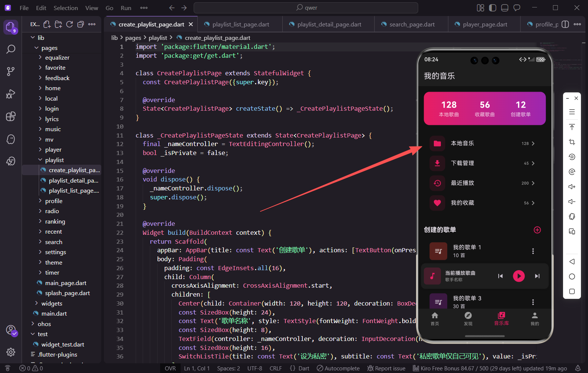The width and height of the screenshot is (588, 373).
Task: Open customize layout icon in title bar
Action: (480, 8)
